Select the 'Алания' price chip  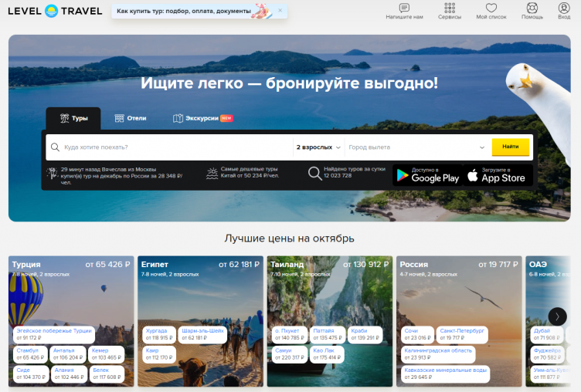[x=70, y=373]
